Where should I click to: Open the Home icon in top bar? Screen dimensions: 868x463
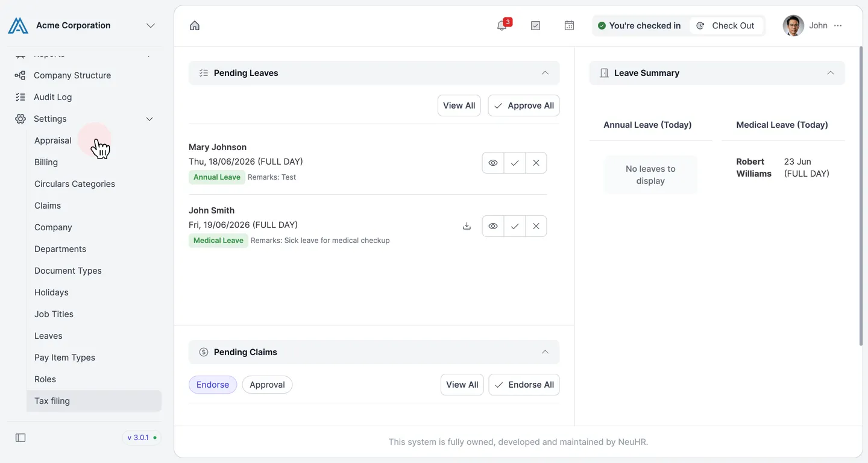(x=195, y=25)
